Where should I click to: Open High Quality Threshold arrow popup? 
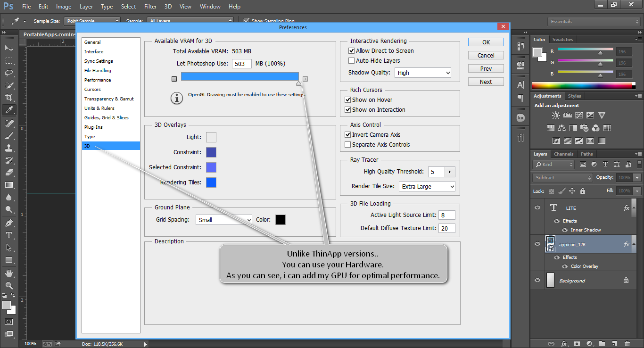click(450, 172)
